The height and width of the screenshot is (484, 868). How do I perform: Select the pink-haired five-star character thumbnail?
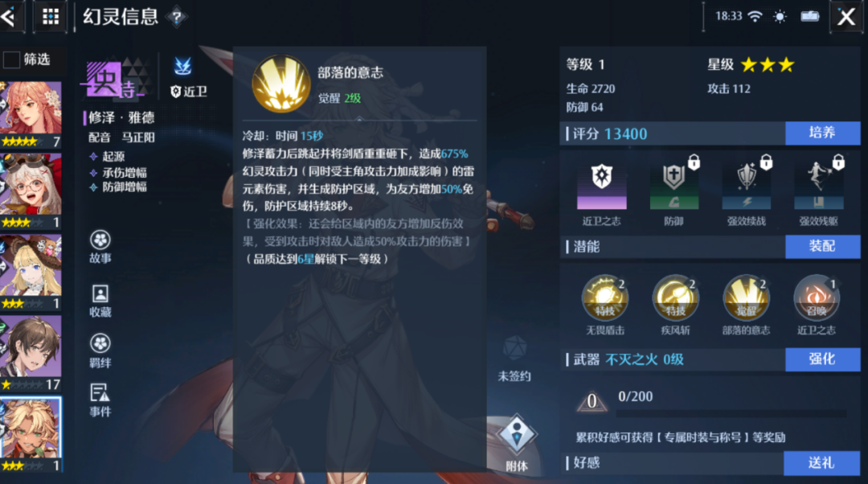click(31, 115)
